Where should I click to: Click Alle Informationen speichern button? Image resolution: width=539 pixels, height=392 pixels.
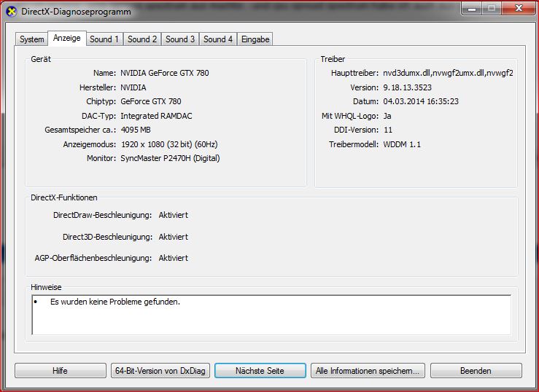pyautogui.click(x=368, y=371)
